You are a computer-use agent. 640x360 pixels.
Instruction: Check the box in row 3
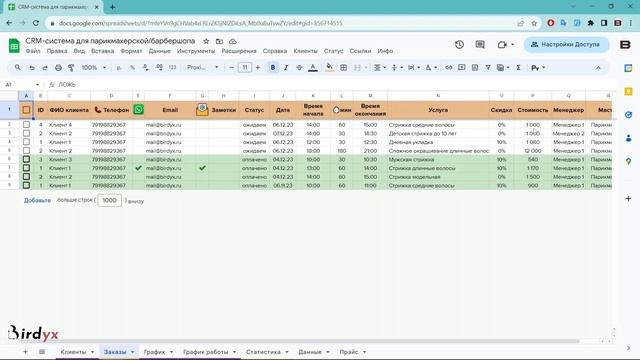click(26, 133)
